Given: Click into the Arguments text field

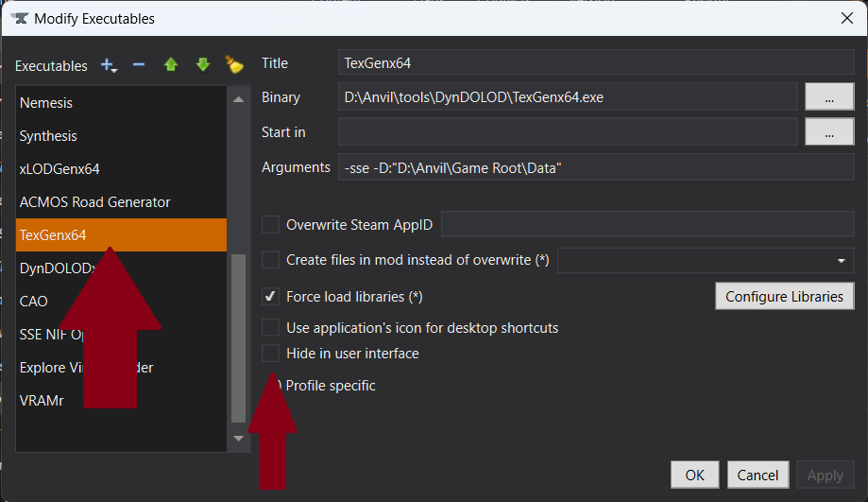Looking at the screenshot, I should tap(595, 167).
